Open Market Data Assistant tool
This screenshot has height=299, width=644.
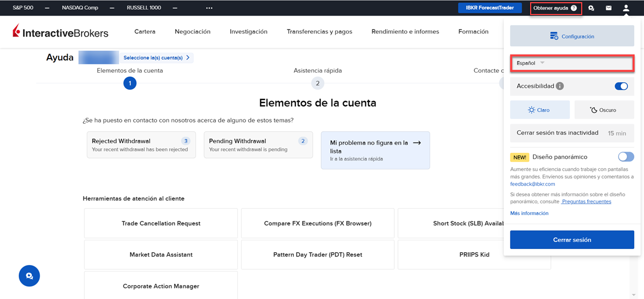(161, 254)
